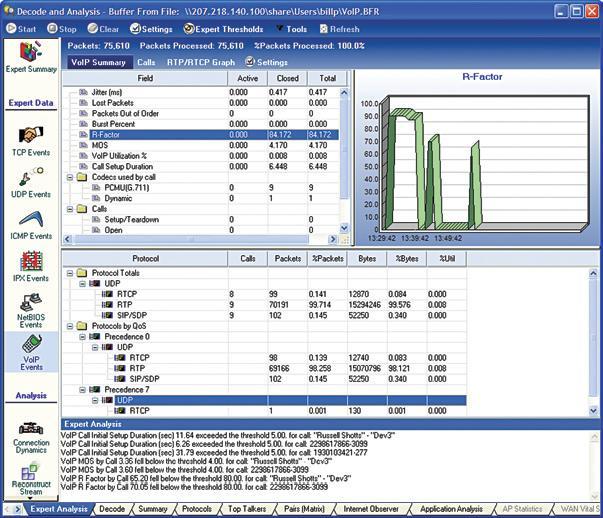Click the summary table scroll-down arrow
Image resolution: width=603 pixels, height=518 pixels.
(x=344, y=228)
